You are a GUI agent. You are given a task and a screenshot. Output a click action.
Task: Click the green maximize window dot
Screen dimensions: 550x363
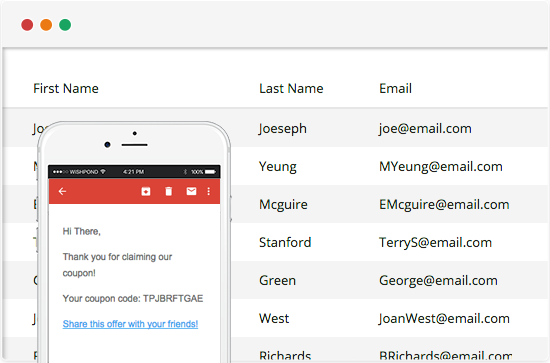point(65,25)
